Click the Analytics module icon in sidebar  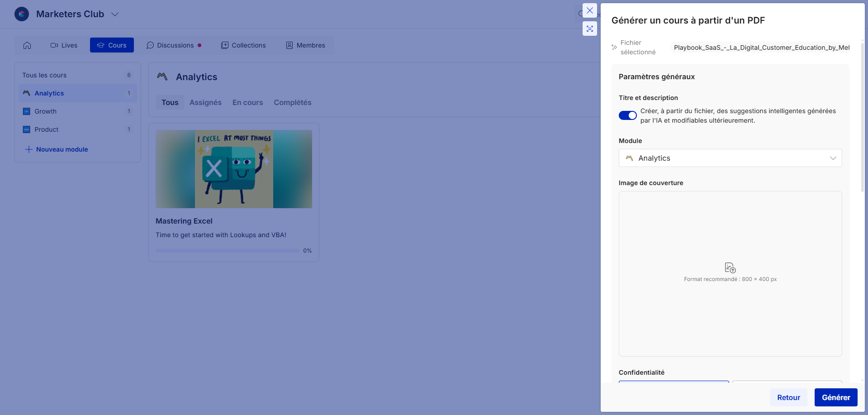[x=27, y=93]
